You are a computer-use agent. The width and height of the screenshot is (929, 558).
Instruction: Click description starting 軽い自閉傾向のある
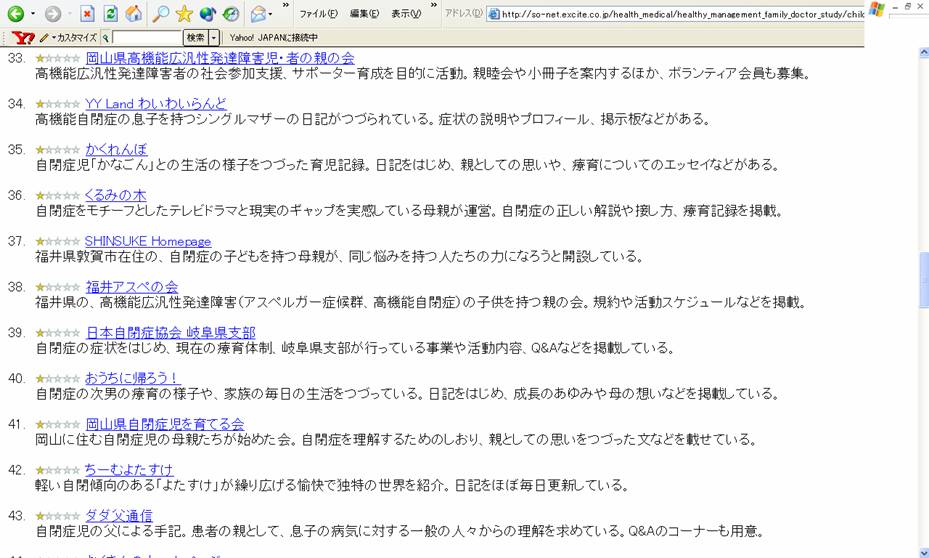pos(332,485)
